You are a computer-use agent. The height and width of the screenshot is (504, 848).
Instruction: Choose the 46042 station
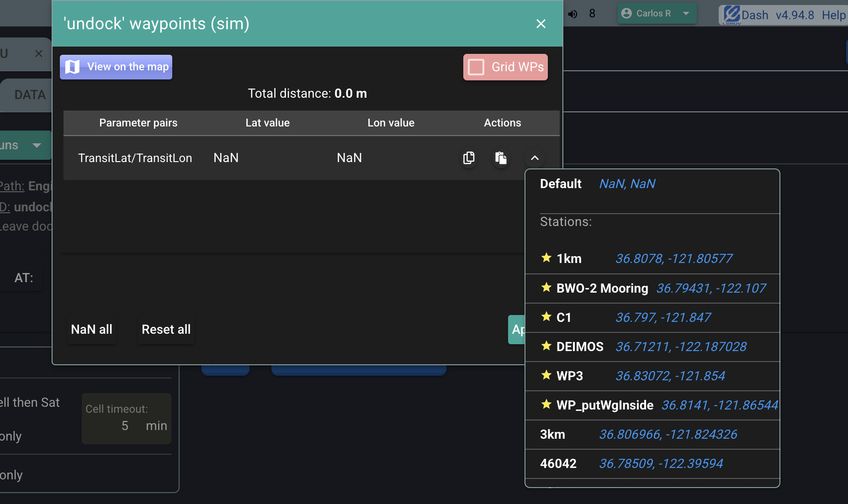pos(652,463)
